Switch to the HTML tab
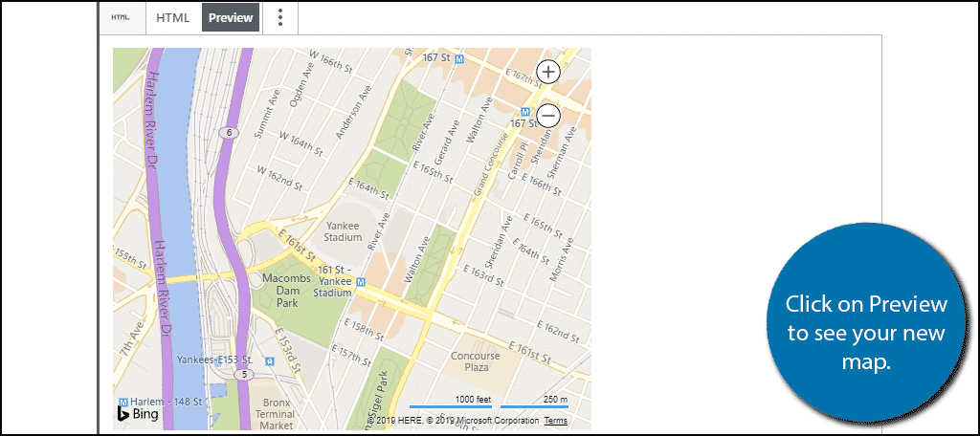This screenshot has width=980, height=436. click(172, 17)
